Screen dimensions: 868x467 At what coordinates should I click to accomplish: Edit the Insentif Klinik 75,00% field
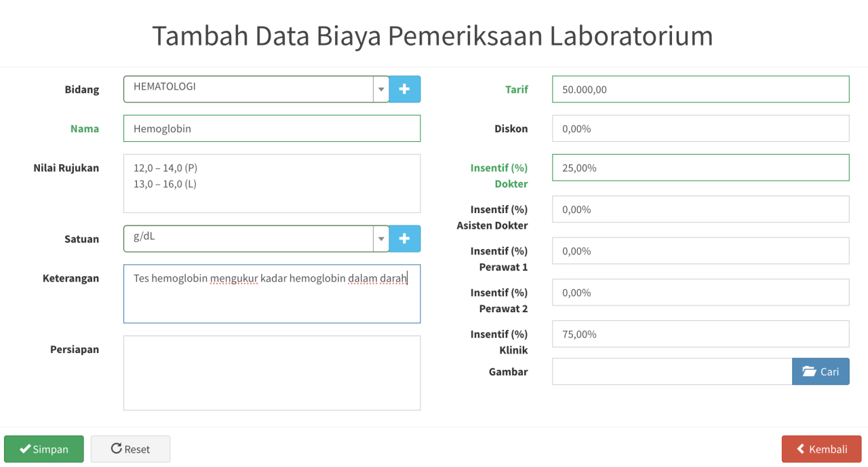coord(701,334)
